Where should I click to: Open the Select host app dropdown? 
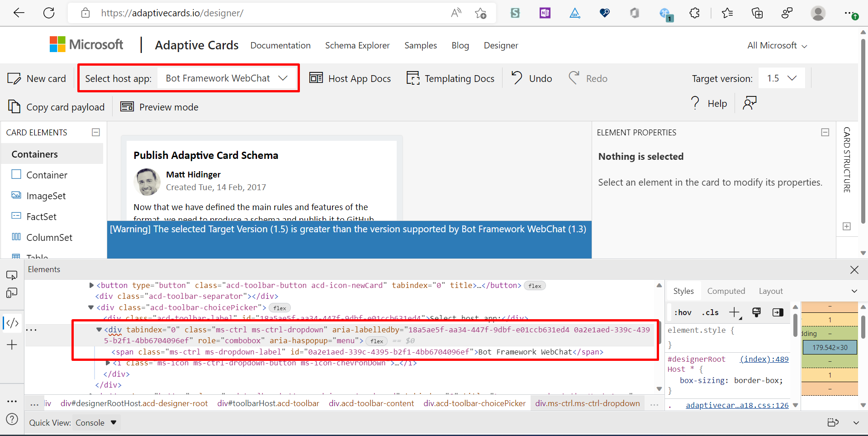coord(226,78)
